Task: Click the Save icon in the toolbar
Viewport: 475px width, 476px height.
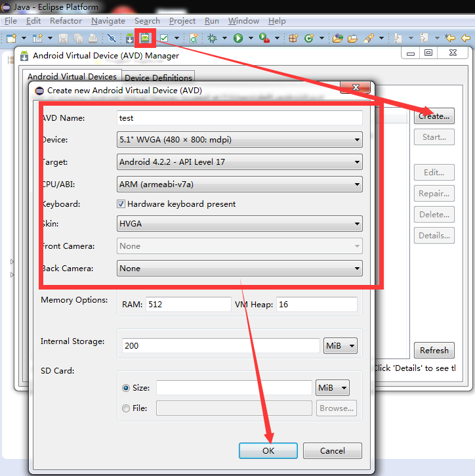Action: [63, 38]
